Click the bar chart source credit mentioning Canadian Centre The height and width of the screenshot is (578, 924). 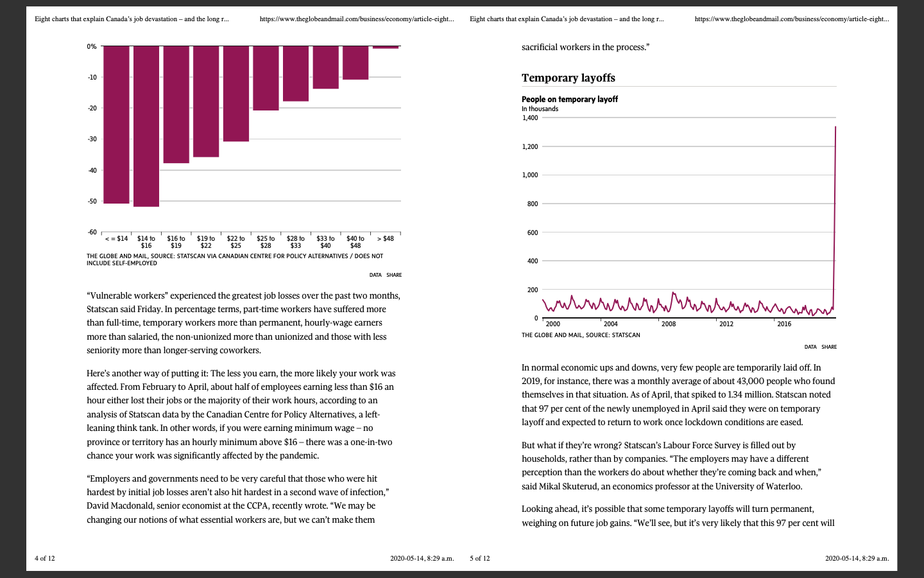(235, 259)
